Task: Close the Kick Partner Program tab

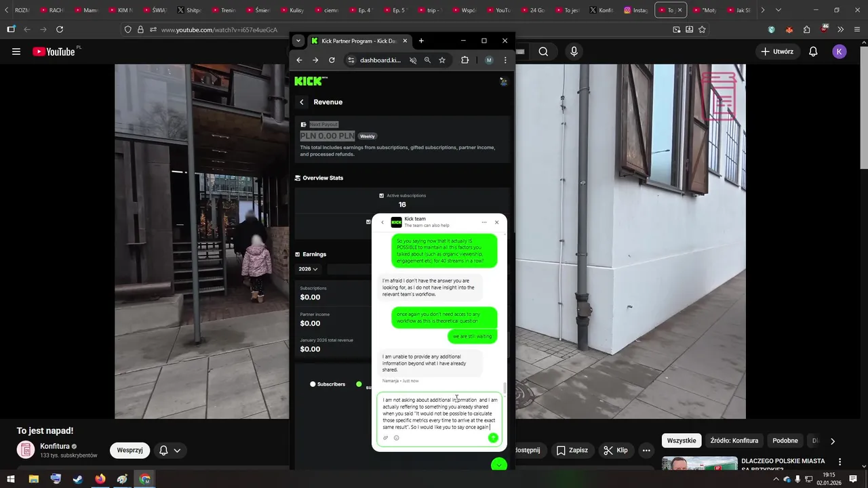Action: click(x=405, y=41)
